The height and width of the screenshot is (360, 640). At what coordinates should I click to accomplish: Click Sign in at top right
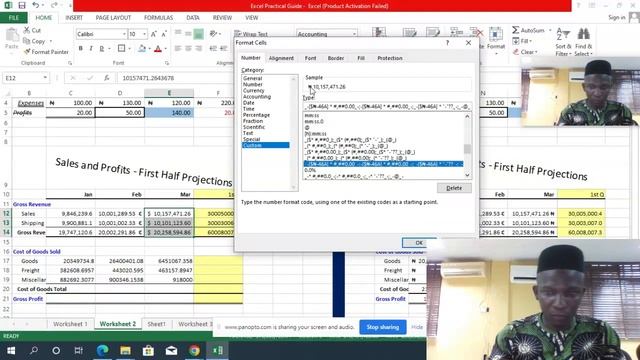(616, 17)
